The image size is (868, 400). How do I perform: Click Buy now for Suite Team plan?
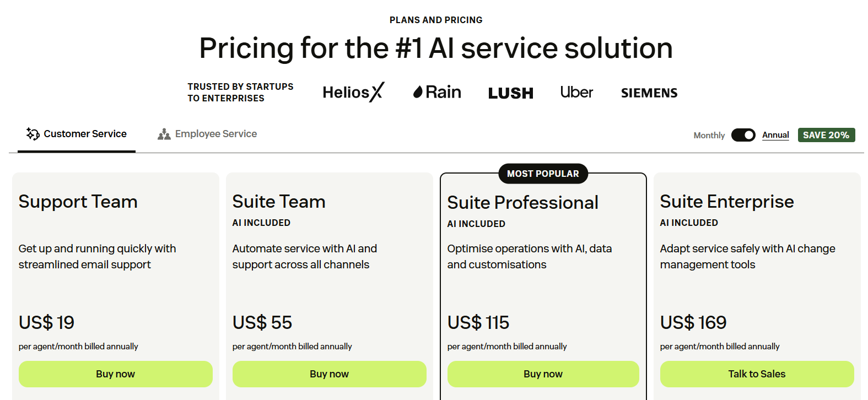pyautogui.click(x=329, y=374)
